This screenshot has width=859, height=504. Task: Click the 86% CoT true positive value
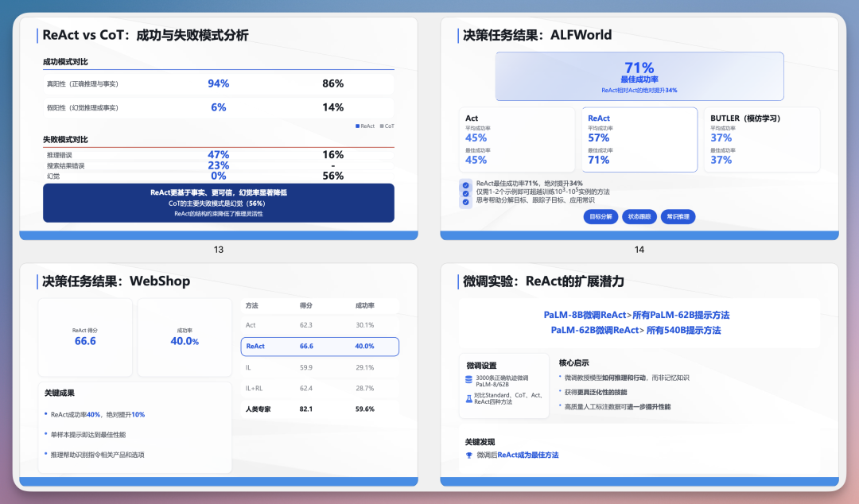[333, 83]
